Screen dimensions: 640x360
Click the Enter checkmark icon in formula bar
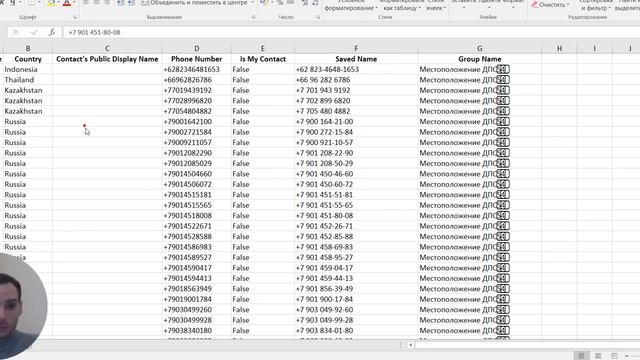click(x=34, y=32)
